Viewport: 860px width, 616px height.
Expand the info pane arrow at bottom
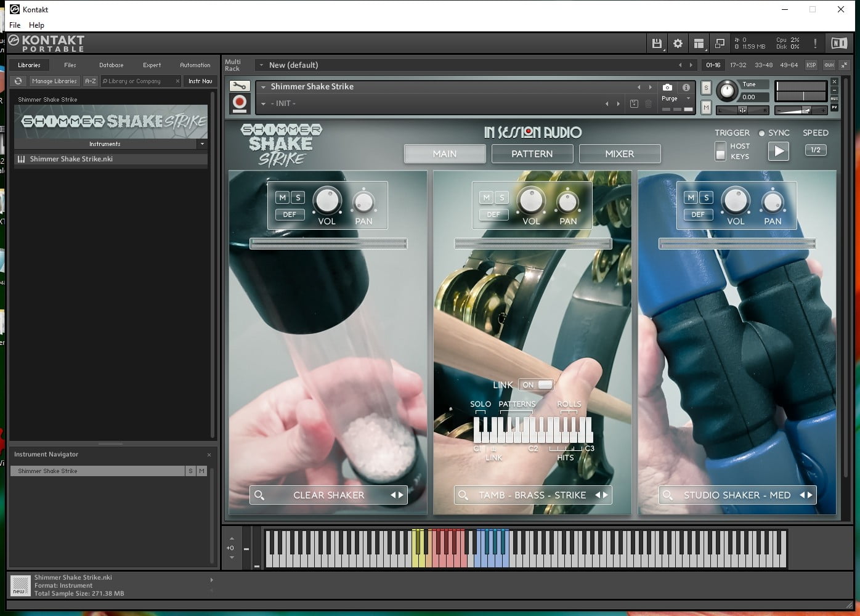(211, 580)
